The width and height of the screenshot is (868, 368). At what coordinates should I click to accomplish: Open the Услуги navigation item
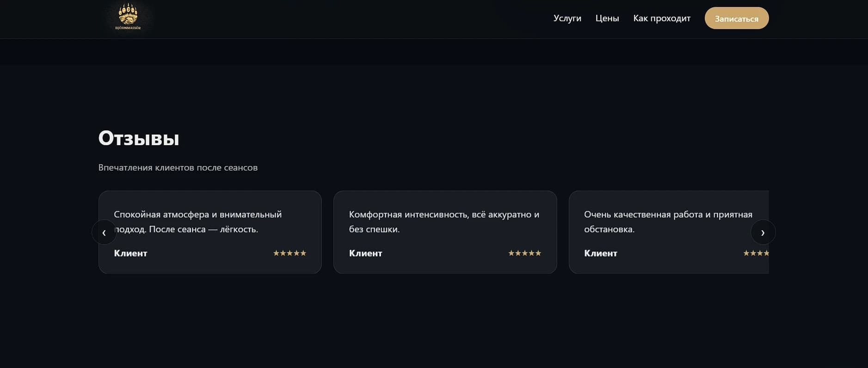[567, 18]
